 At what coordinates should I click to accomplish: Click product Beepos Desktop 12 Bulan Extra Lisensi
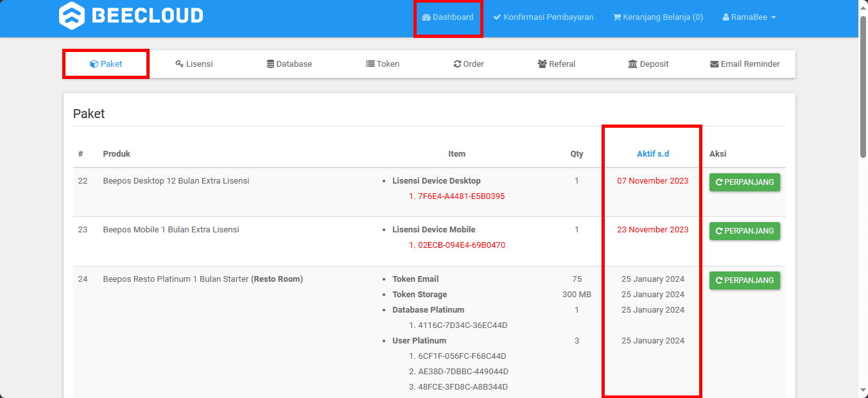coord(176,181)
